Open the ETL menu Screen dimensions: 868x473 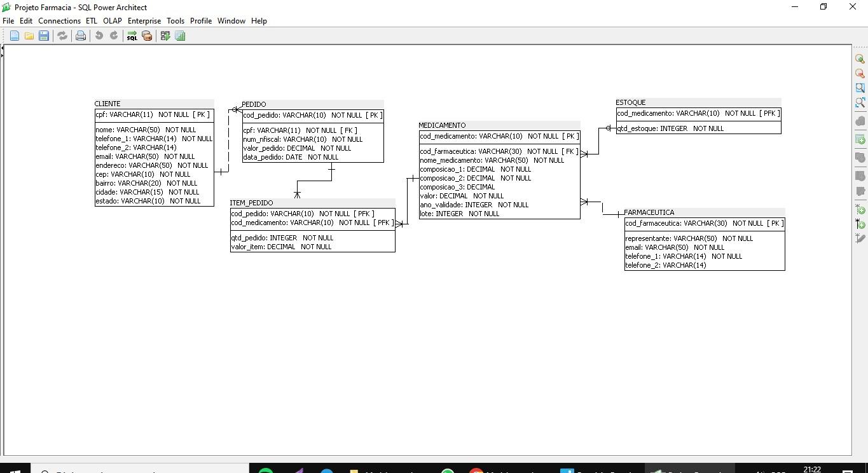(x=92, y=21)
